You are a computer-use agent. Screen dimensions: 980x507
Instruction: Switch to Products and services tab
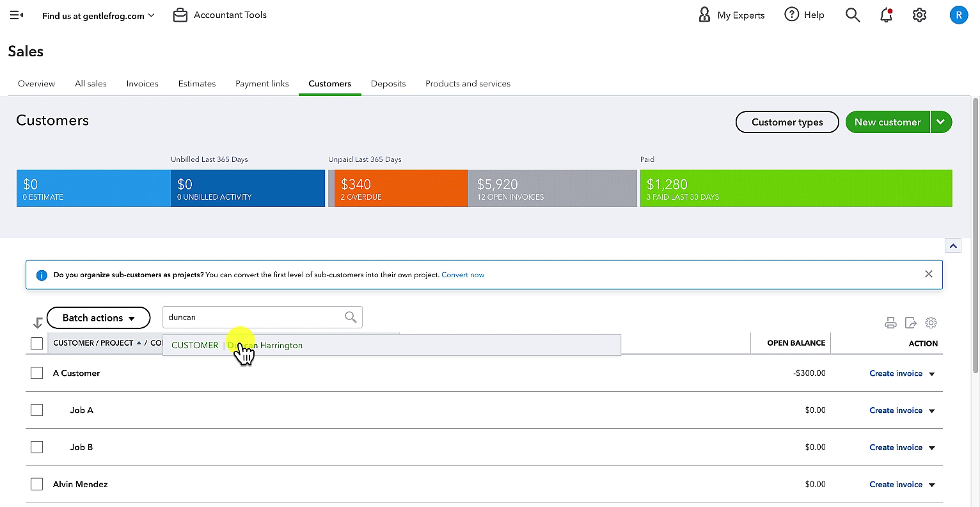[468, 84]
